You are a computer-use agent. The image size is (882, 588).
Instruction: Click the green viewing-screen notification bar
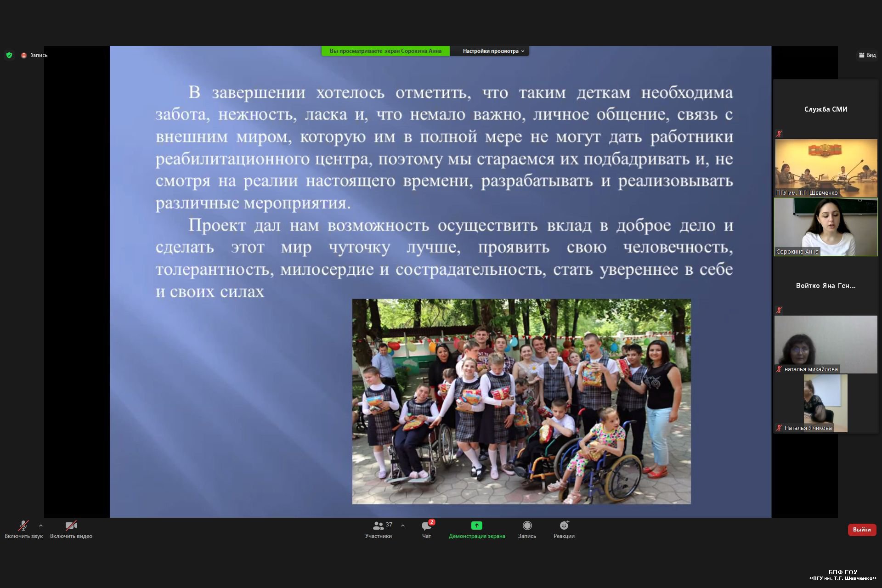385,51
